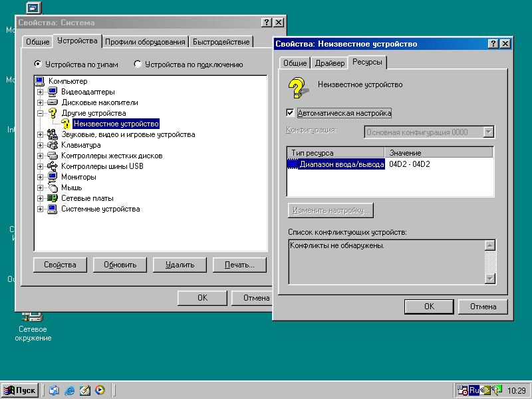532x399 pixels.
Task: Click the tray clock showing 10:29
Action: click(517, 391)
